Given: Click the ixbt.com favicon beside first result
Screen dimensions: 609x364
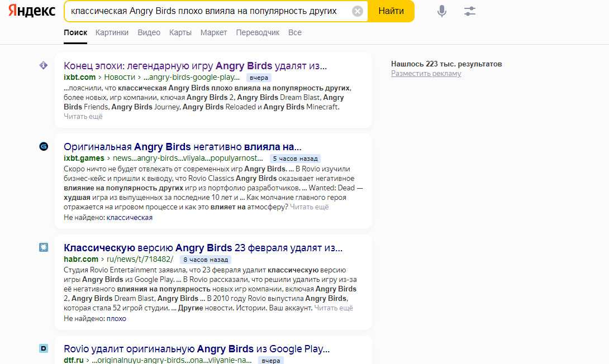Looking at the screenshot, I should click(x=44, y=65).
